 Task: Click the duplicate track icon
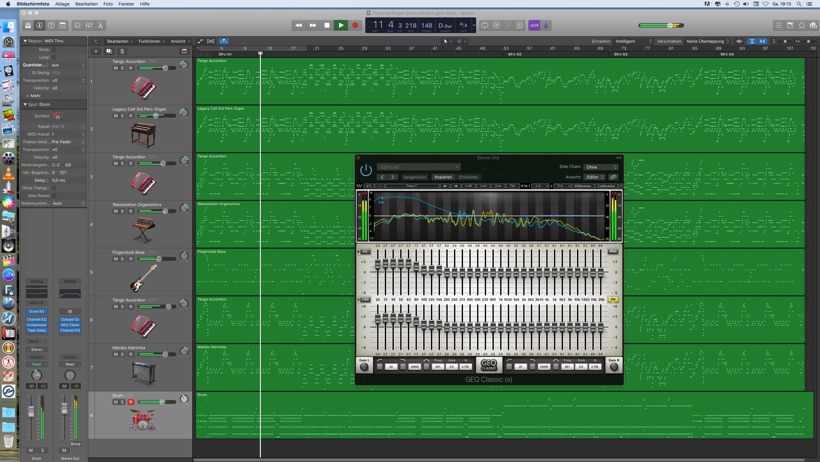point(109,51)
